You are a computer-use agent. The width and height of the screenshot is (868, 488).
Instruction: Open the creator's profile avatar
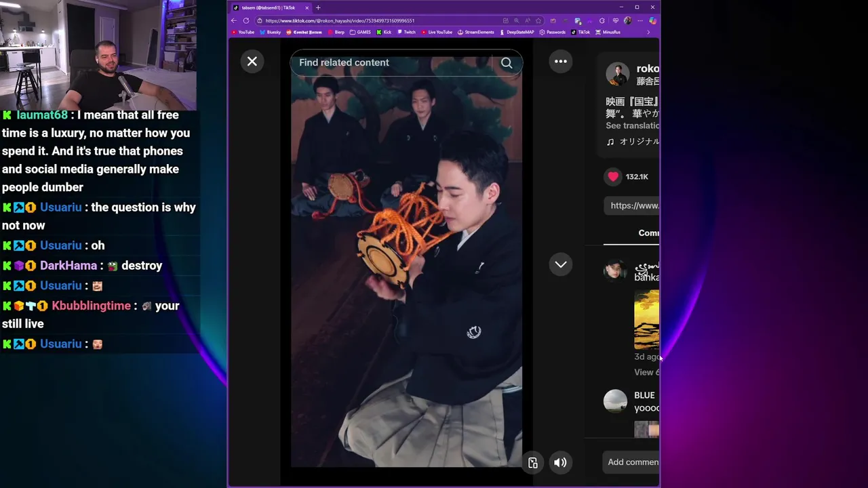(x=617, y=75)
